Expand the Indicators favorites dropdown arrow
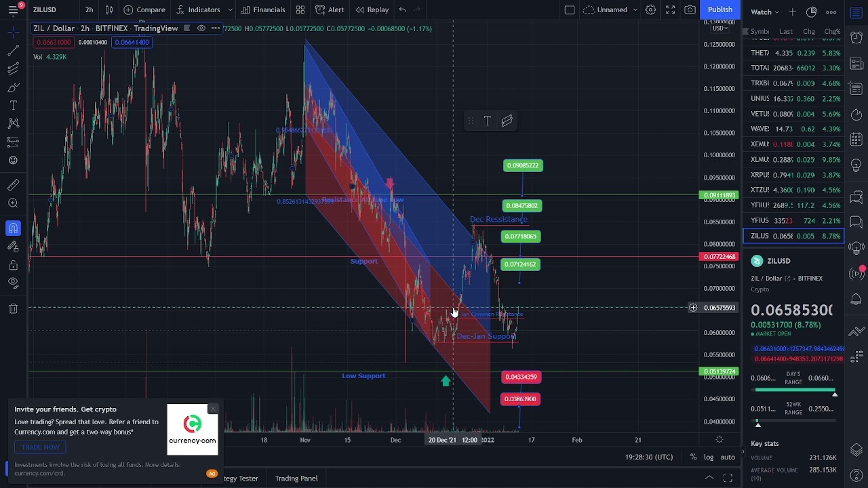The width and height of the screenshot is (868, 488). [230, 9]
